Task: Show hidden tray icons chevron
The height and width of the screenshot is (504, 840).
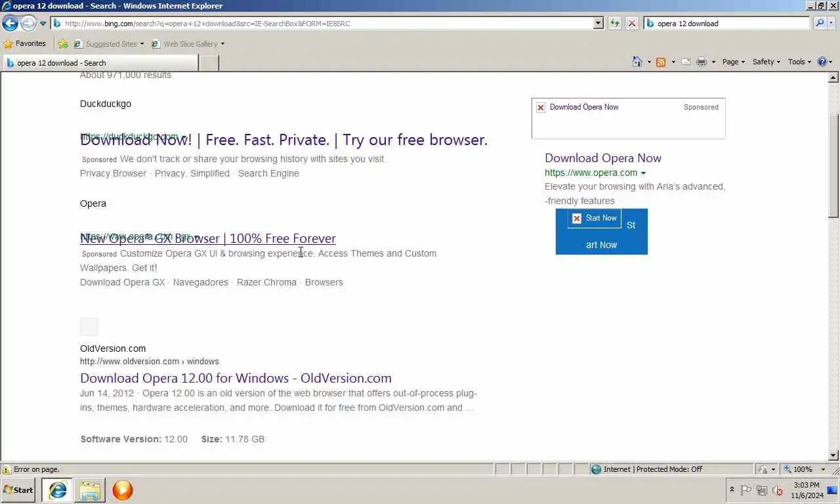Action: [732, 490]
